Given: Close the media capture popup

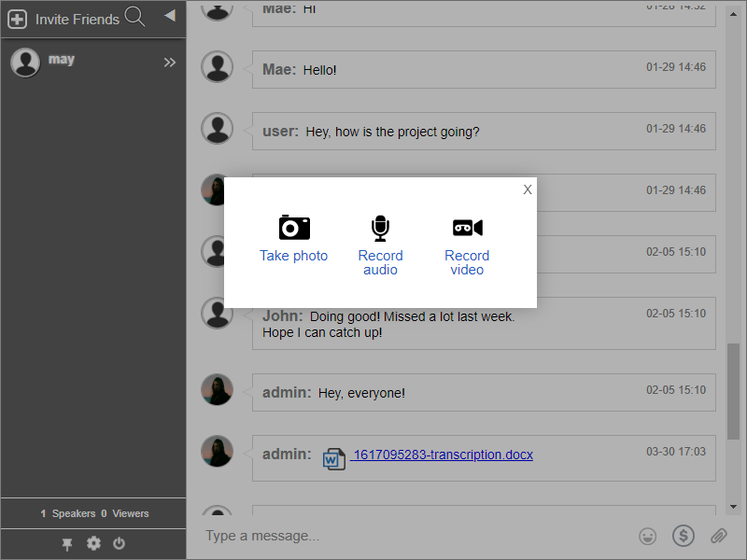Looking at the screenshot, I should [528, 189].
